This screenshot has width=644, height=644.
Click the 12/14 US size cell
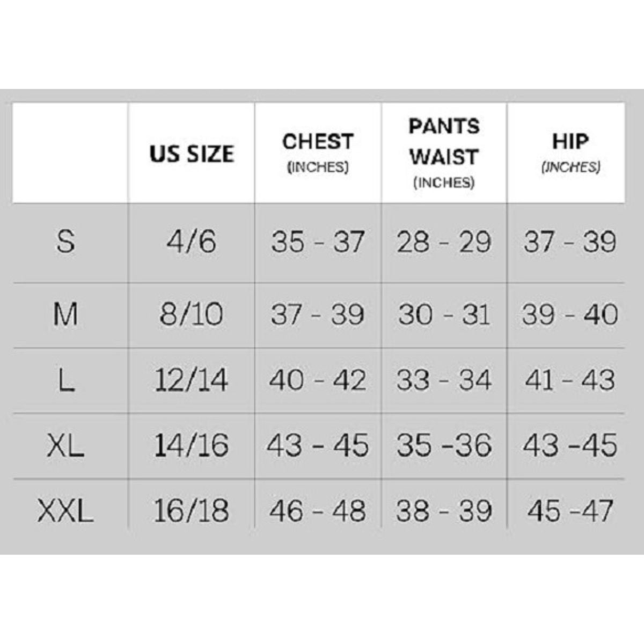pyautogui.click(x=192, y=380)
